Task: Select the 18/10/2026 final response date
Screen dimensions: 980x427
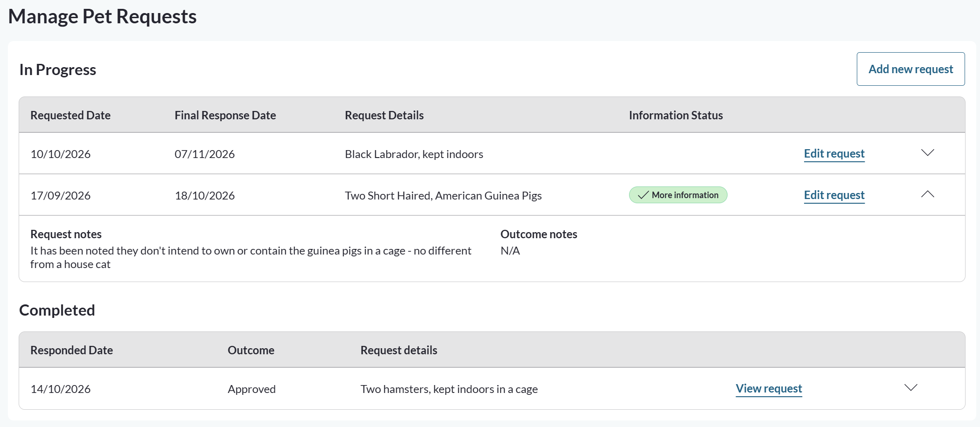Action: click(x=205, y=196)
